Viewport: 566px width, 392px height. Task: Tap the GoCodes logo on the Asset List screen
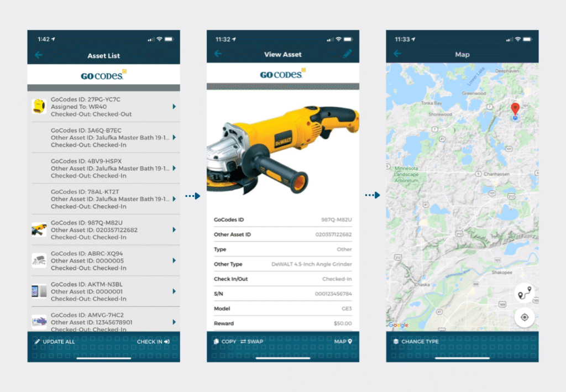pyautogui.click(x=103, y=75)
